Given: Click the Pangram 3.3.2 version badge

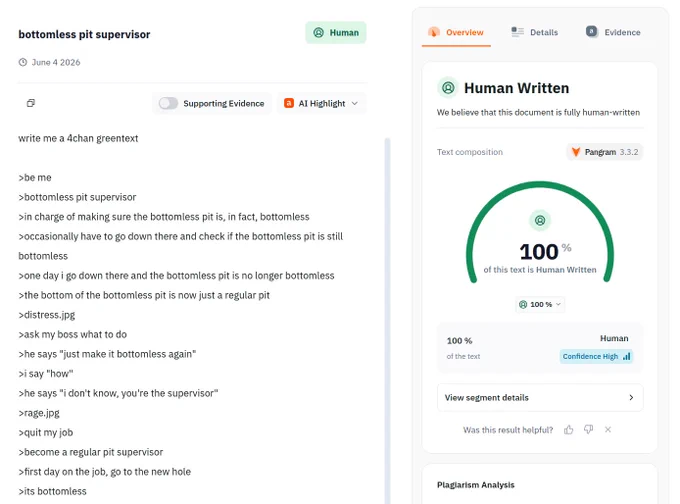Looking at the screenshot, I should tap(605, 152).
